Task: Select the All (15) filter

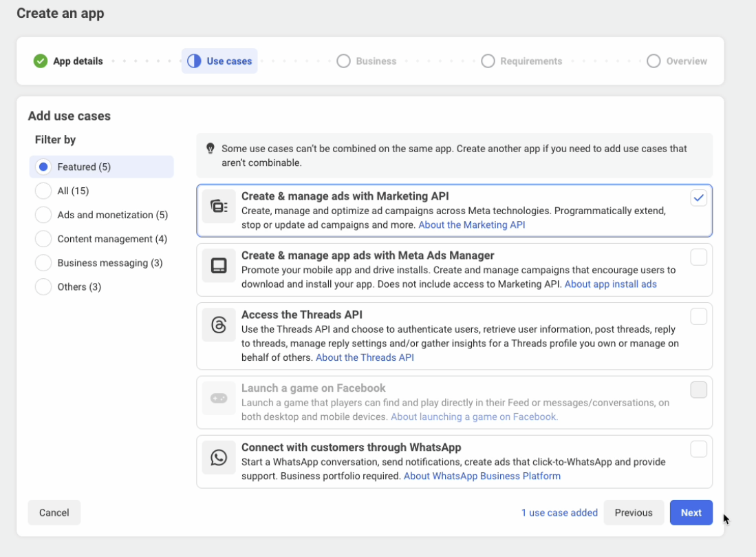Action: [62, 191]
